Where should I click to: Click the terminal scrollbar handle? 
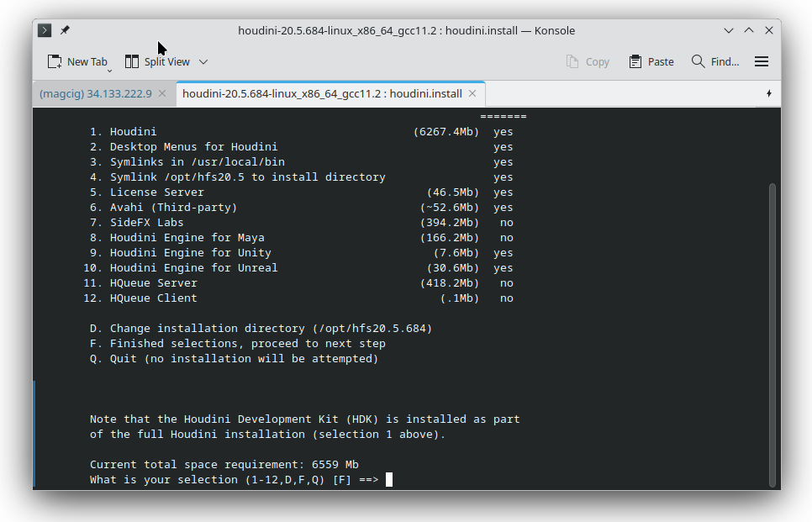point(772,335)
